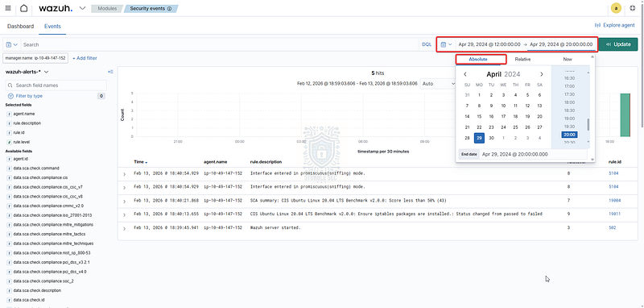Image resolution: width=644 pixels, height=308 pixels.
Task: Expand the 18:40:13.655 iptables event row
Action: pyautogui.click(x=124, y=215)
